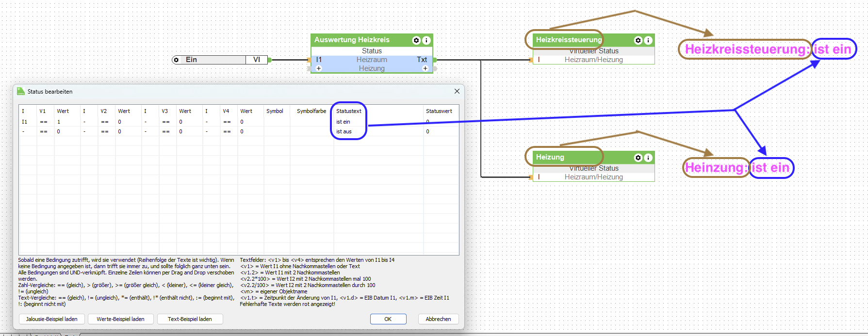Click info icon on Auswertung Heizkreis block
This screenshot has height=336, width=868.
point(426,40)
